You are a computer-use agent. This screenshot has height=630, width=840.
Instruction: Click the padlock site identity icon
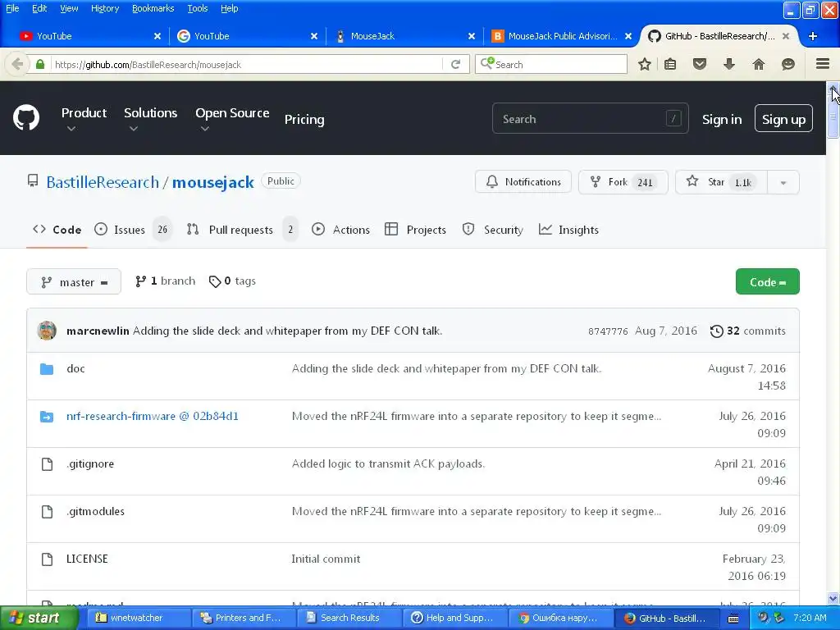(39, 64)
